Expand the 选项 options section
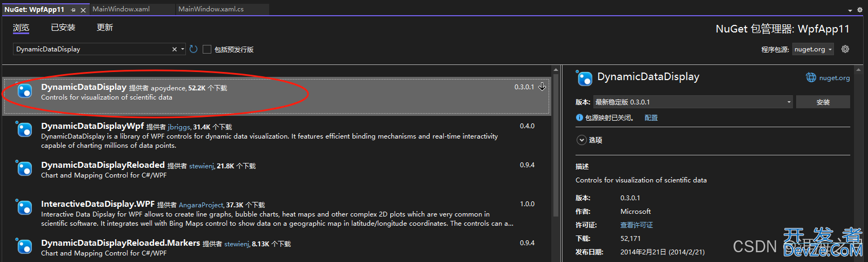Viewport: 868px width, 262px height. 582,140
